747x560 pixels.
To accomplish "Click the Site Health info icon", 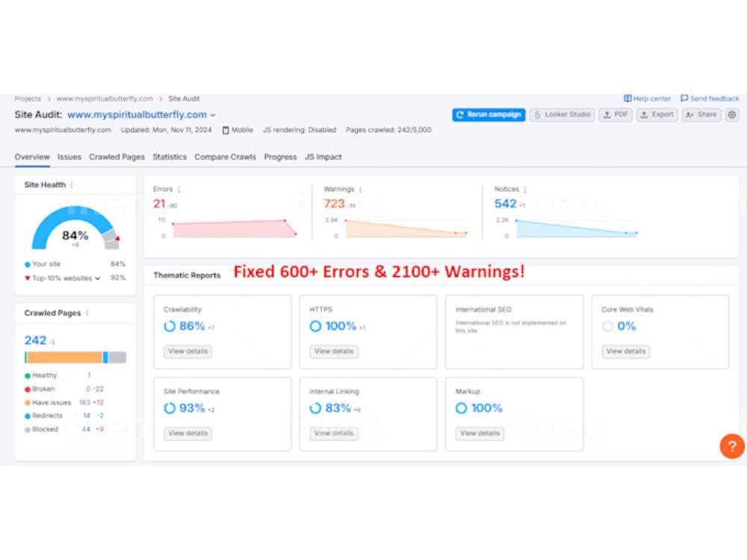I will tap(72, 184).
